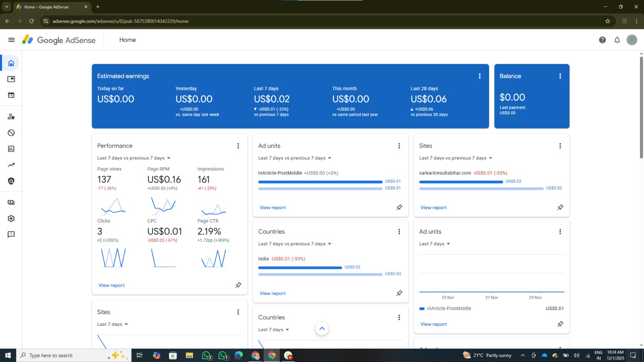Open the Payments icon in sidebar
The image size is (644, 362).
pyautogui.click(x=11, y=202)
